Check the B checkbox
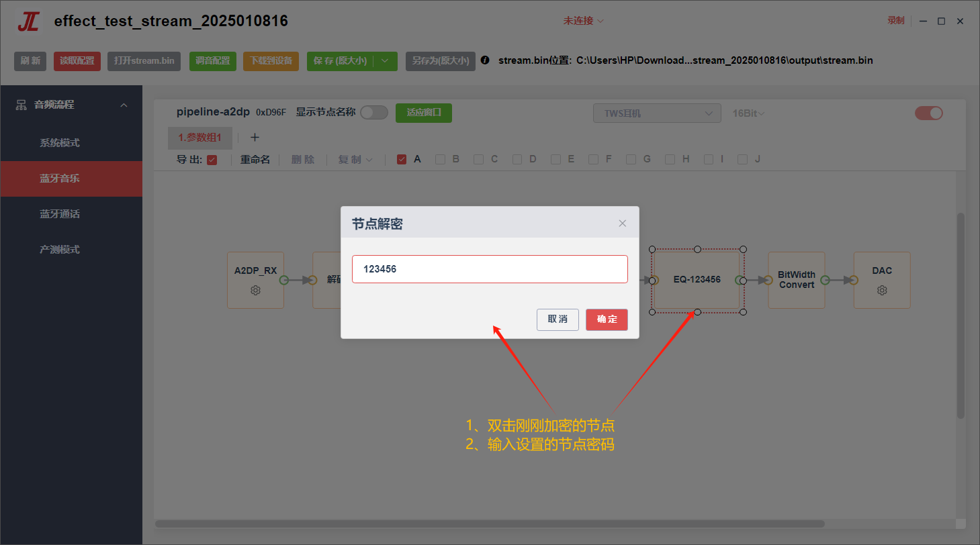 pyautogui.click(x=440, y=160)
